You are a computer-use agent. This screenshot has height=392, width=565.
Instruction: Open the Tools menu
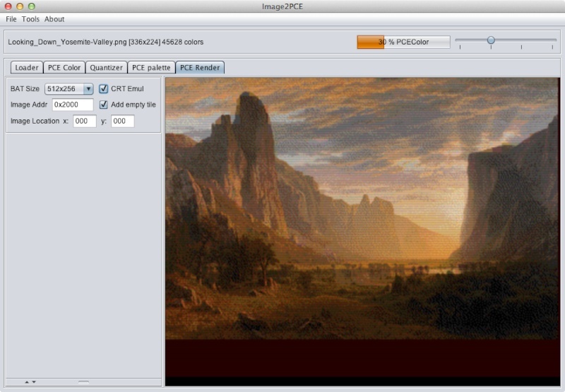tap(30, 19)
